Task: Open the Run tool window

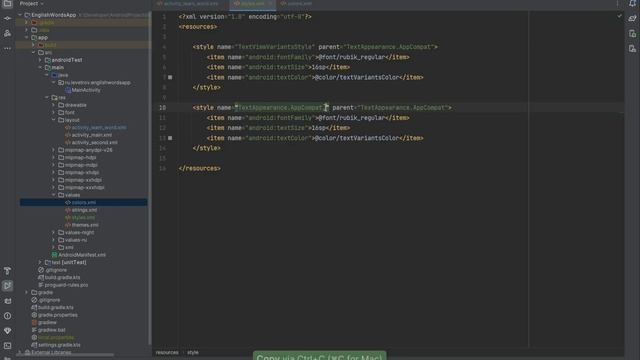Action: tap(7, 286)
